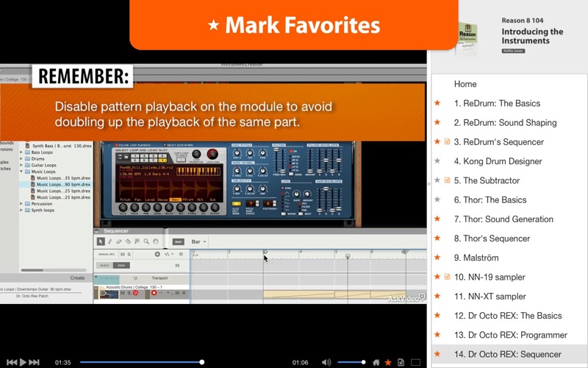Open lesson 13. Dr Octo REX: Programmer
This screenshot has width=588, height=368.
click(510, 335)
